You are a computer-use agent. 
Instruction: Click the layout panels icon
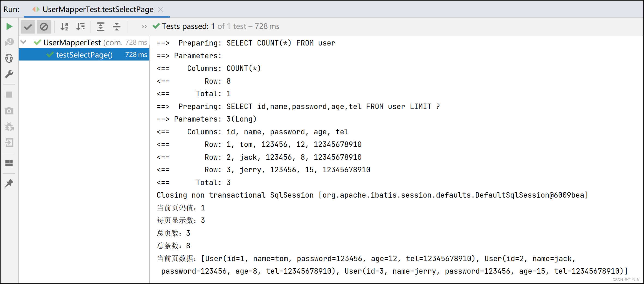pyautogui.click(x=9, y=163)
